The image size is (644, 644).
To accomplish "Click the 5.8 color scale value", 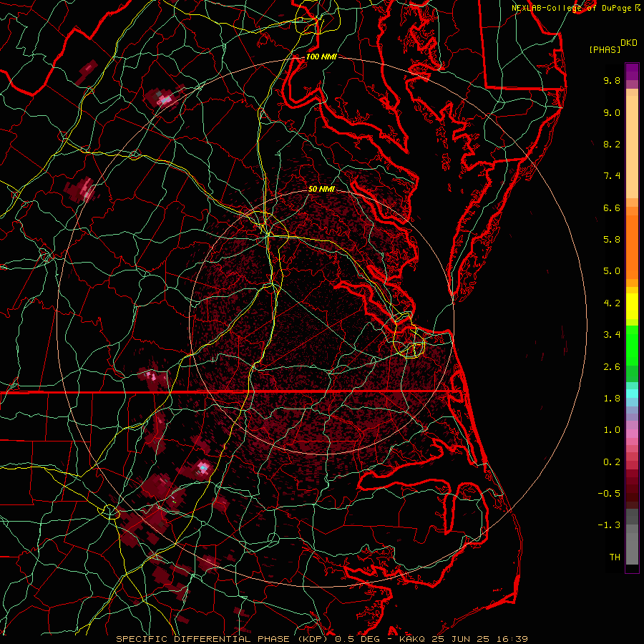I will coord(612,240).
